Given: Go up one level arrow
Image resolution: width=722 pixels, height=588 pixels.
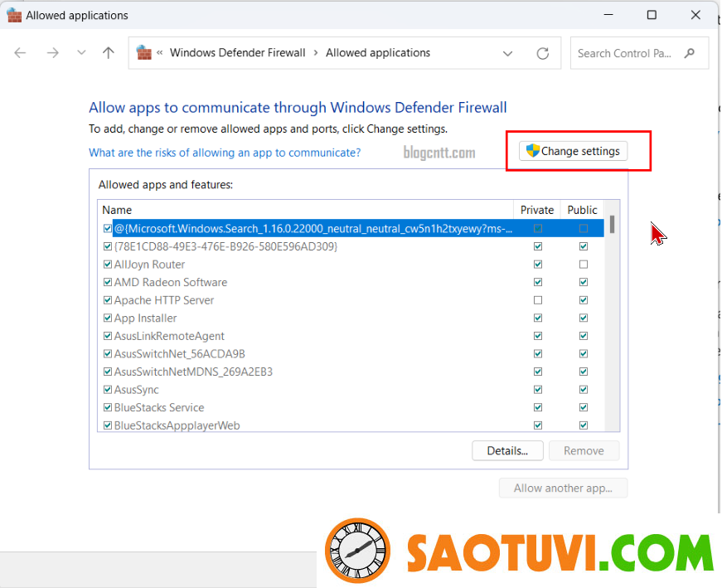Looking at the screenshot, I should coord(109,52).
